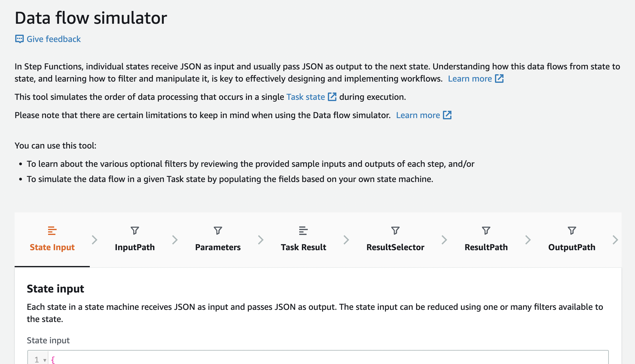Viewport: 635px width, 364px height.
Task: Click the Parameters funnel icon
Action: [218, 231]
